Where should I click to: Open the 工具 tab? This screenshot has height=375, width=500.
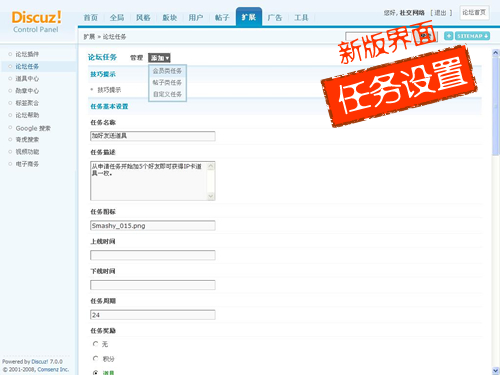coord(301,18)
